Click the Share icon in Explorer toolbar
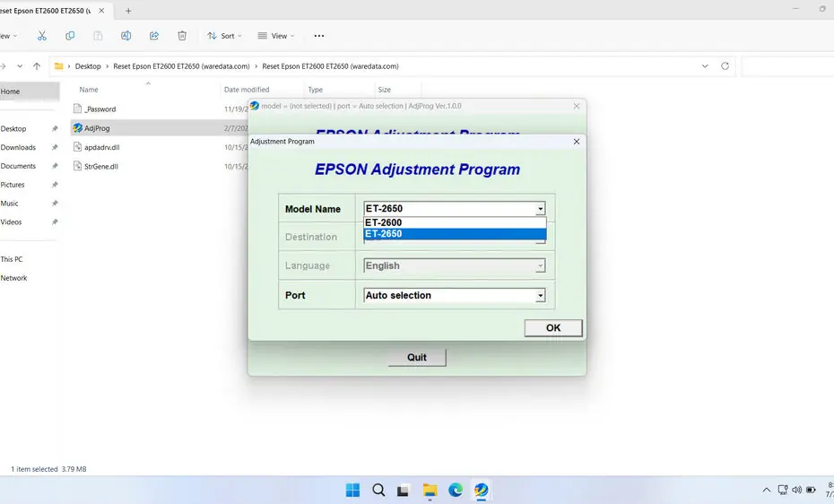This screenshot has height=504, width=834. (154, 36)
